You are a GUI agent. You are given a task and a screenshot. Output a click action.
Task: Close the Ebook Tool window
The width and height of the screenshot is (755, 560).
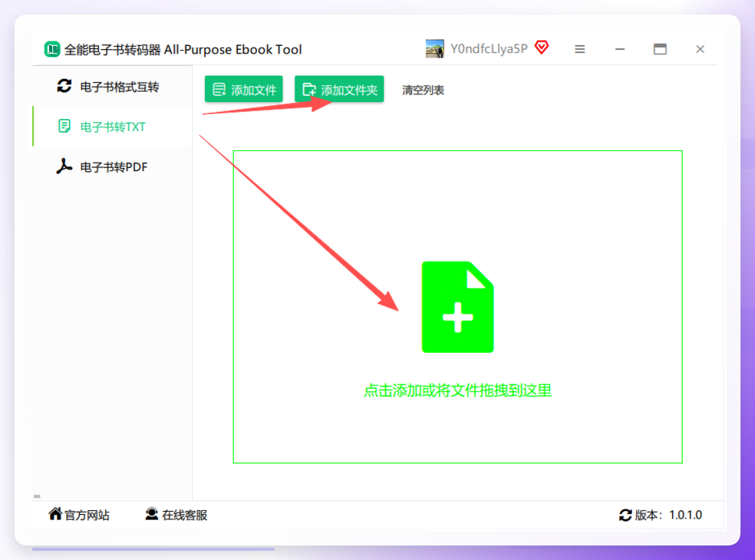click(700, 49)
